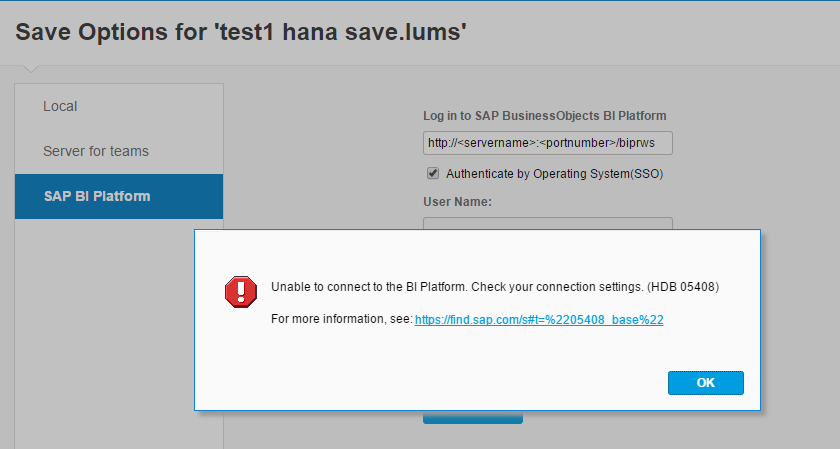840x449 pixels.
Task: Click the Authenticate by Operating System(SSO) label
Action: point(554,174)
